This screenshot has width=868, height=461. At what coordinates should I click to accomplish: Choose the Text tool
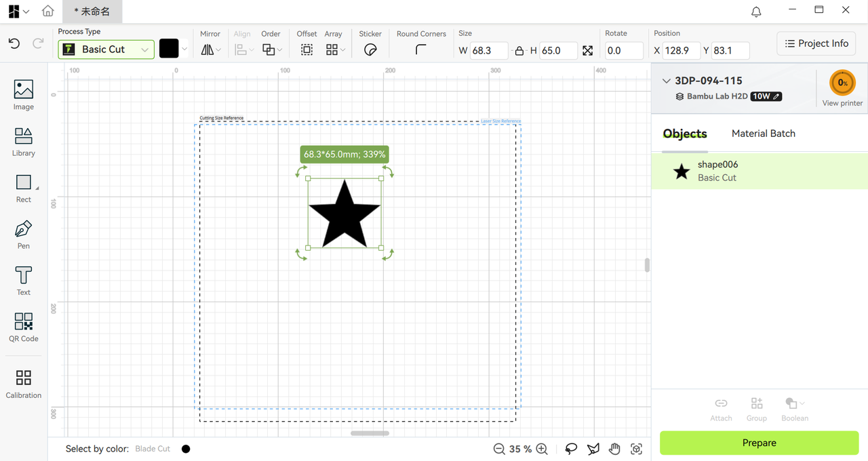point(23,281)
